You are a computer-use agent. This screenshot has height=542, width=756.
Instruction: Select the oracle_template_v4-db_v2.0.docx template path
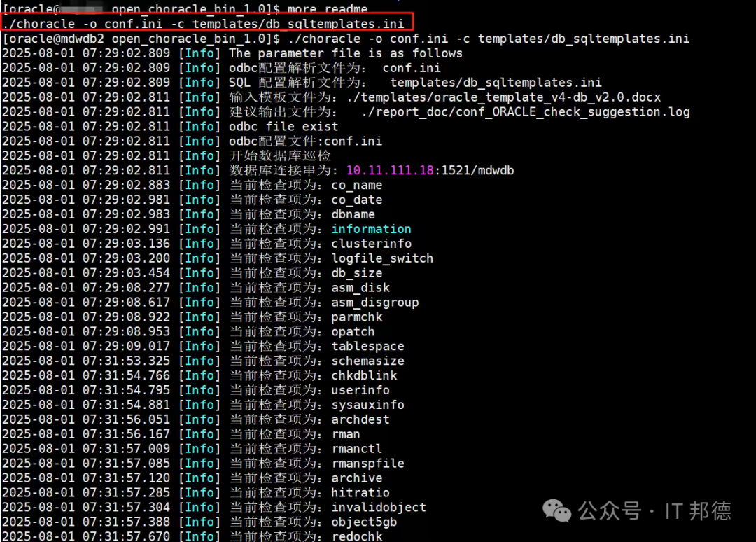point(503,97)
